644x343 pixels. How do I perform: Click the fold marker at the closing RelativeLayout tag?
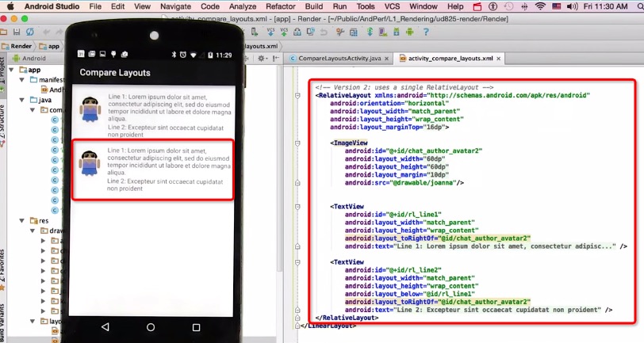pos(297,318)
